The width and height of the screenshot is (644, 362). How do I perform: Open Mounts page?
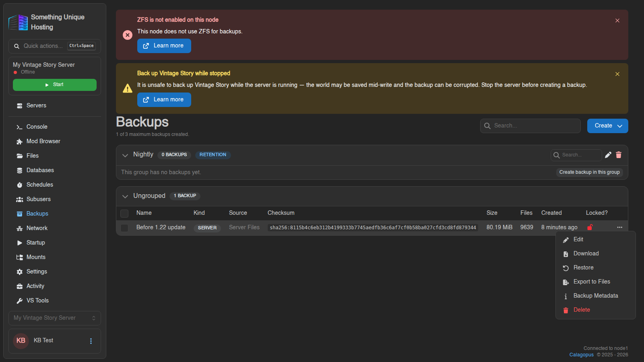[55, 257]
